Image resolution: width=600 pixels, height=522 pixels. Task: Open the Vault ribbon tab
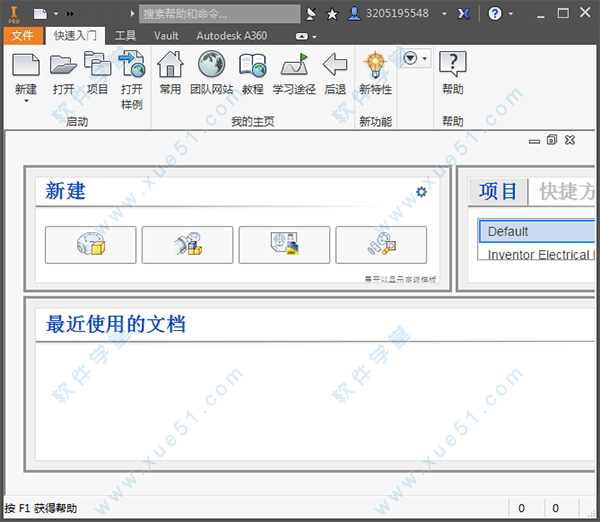(x=166, y=36)
